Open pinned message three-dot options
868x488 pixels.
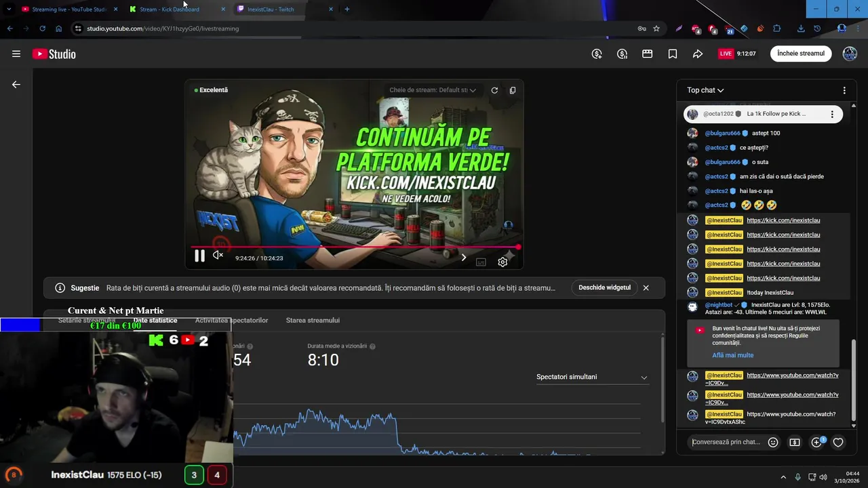tap(832, 115)
